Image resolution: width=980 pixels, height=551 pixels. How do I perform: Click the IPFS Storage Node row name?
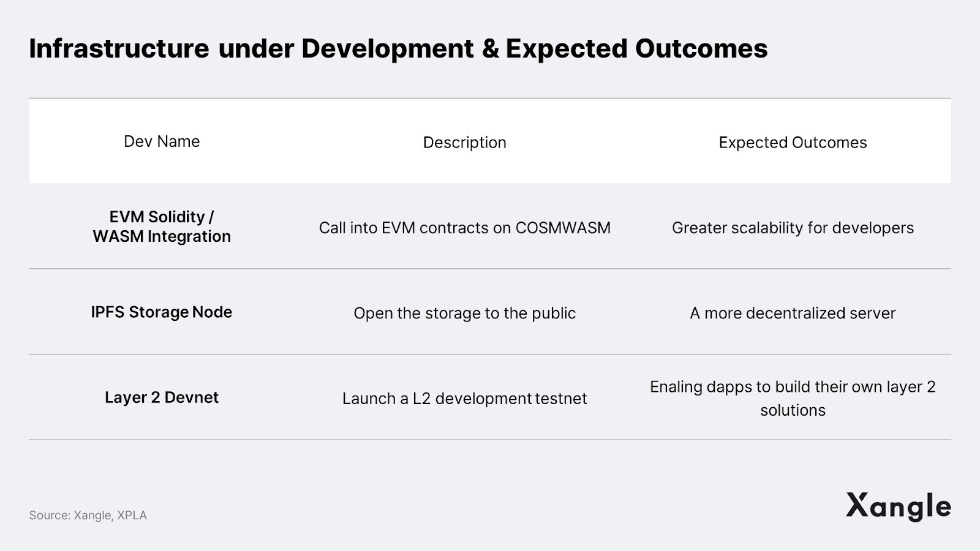[x=162, y=312]
